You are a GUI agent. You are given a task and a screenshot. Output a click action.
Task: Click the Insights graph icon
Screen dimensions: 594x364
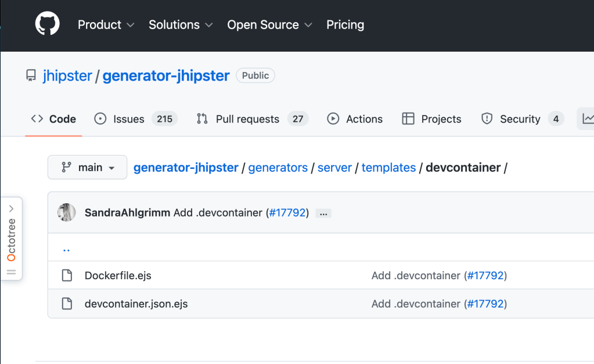(x=588, y=119)
